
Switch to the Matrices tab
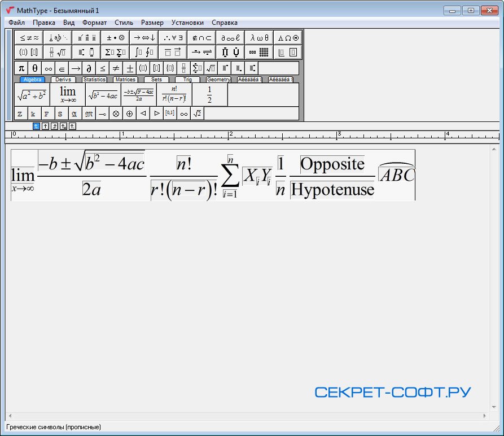(x=125, y=80)
